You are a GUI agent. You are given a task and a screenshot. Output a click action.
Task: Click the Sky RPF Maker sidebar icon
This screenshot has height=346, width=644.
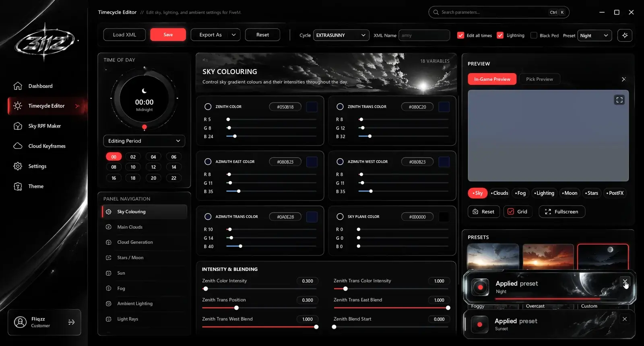[x=18, y=126]
